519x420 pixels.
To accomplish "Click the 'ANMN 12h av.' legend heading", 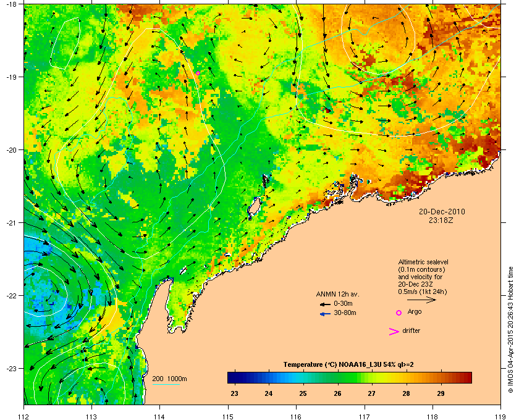I will pos(337,294).
